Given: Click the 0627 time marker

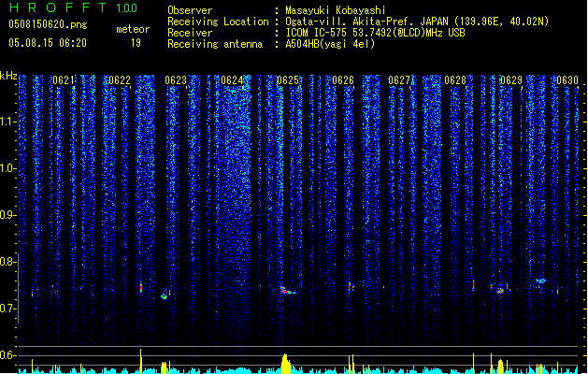Looking at the screenshot, I should (x=399, y=80).
